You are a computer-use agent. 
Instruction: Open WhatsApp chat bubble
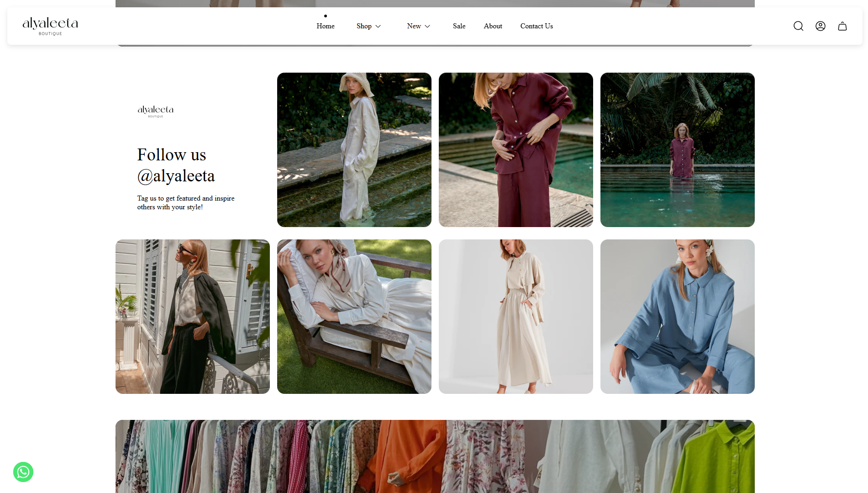coord(23,472)
